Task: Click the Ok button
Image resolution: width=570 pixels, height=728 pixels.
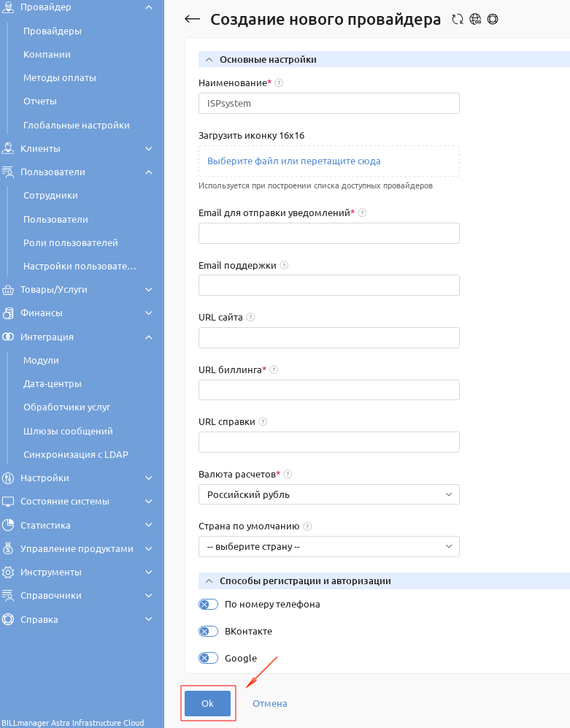Action: [207, 703]
